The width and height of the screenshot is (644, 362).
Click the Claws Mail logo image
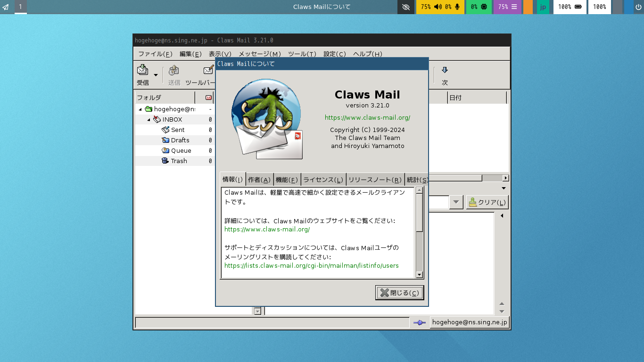click(267, 119)
